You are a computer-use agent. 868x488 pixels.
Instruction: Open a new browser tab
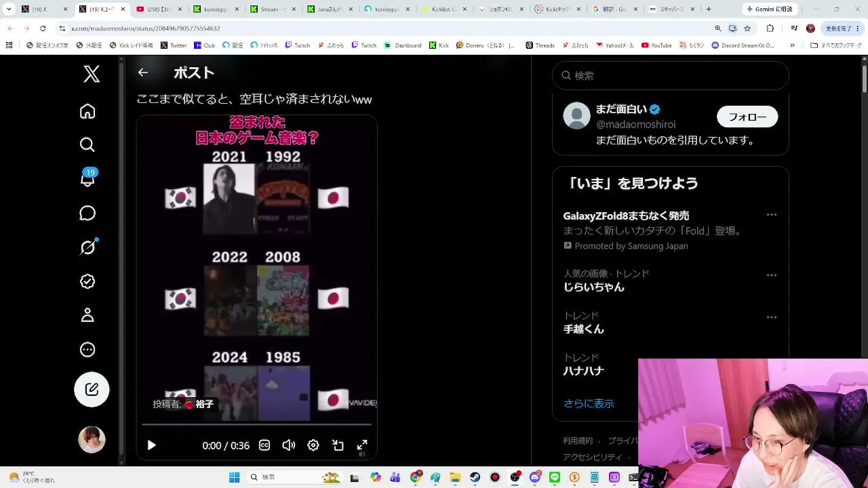coord(709,9)
